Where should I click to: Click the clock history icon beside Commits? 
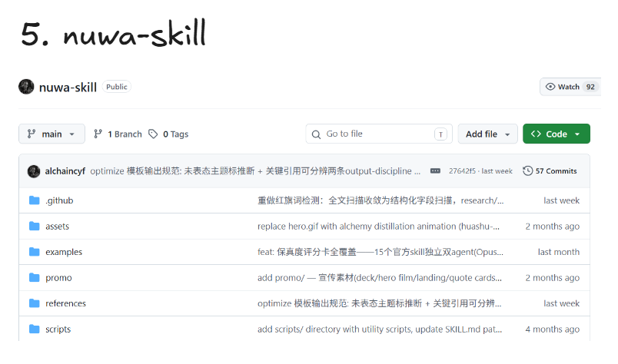(528, 171)
